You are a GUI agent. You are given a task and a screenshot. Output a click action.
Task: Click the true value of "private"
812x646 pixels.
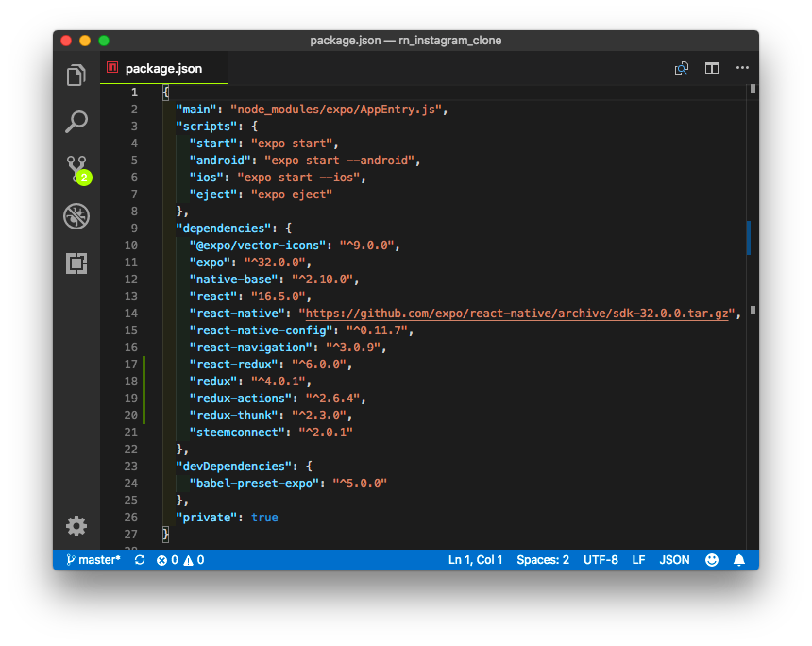264,518
